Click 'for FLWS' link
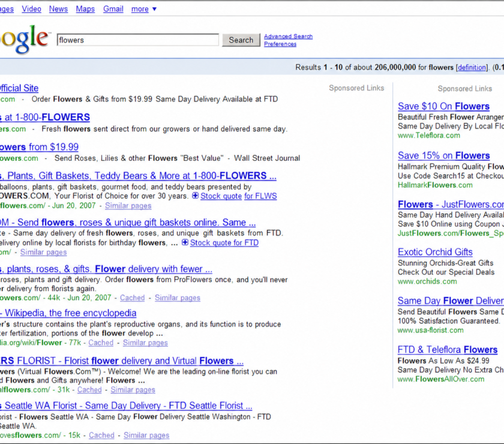504x444 pixels. [x=260, y=196]
